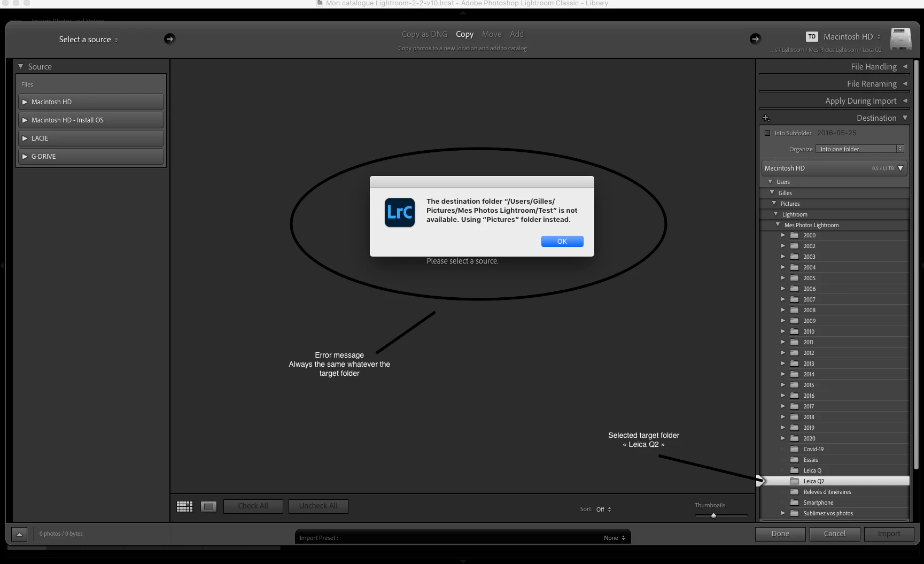Click the Import button
924x564 pixels.
pos(889,534)
